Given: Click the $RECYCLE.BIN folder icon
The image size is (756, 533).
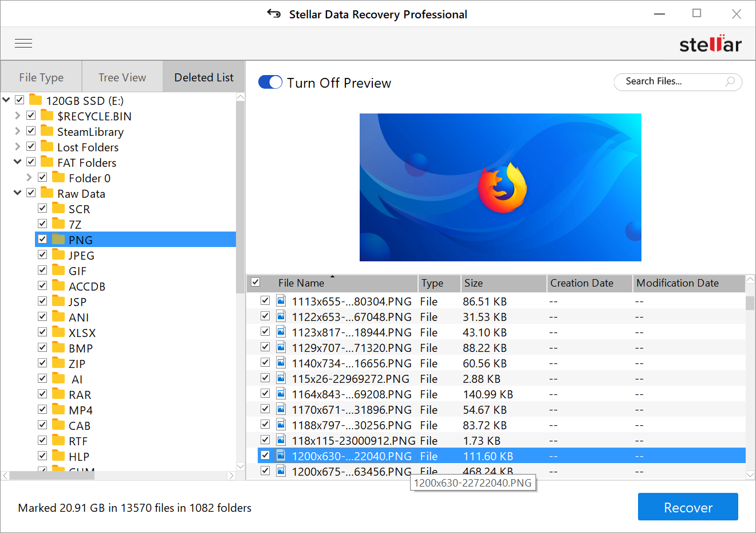Looking at the screenshot, I should 47,116.
